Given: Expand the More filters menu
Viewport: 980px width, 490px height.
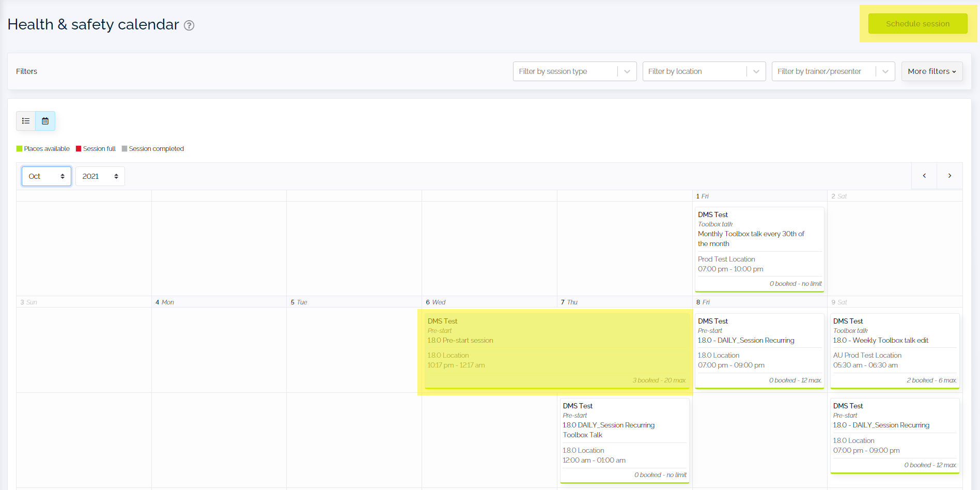Looking at the screenshot, I should (931, 71).
